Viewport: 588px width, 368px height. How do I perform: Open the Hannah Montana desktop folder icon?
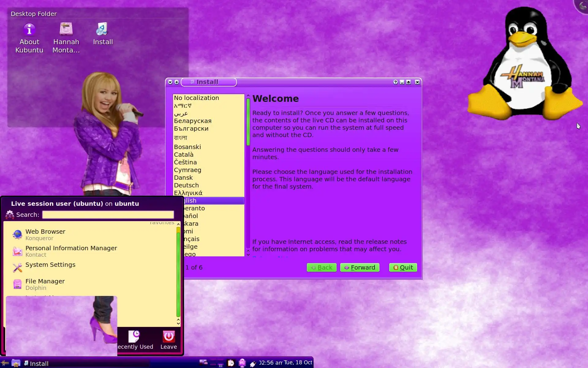coord(66,29)
